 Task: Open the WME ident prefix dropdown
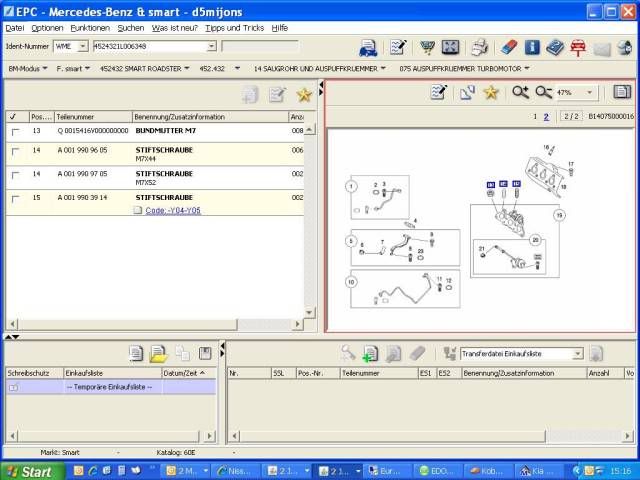pos(82,46)
